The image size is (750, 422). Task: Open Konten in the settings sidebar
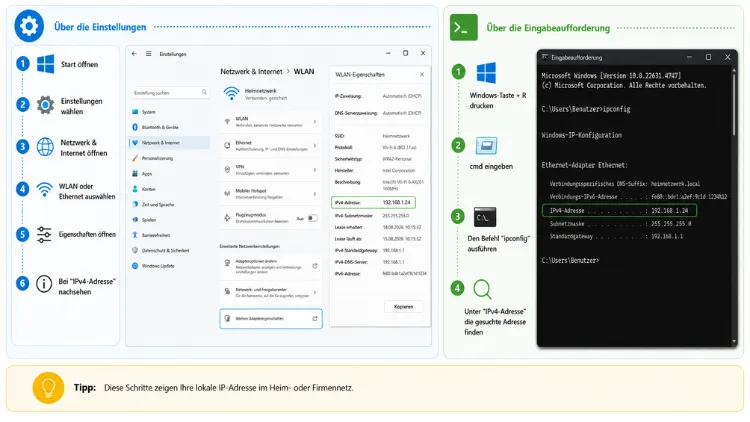click(170, 189)
